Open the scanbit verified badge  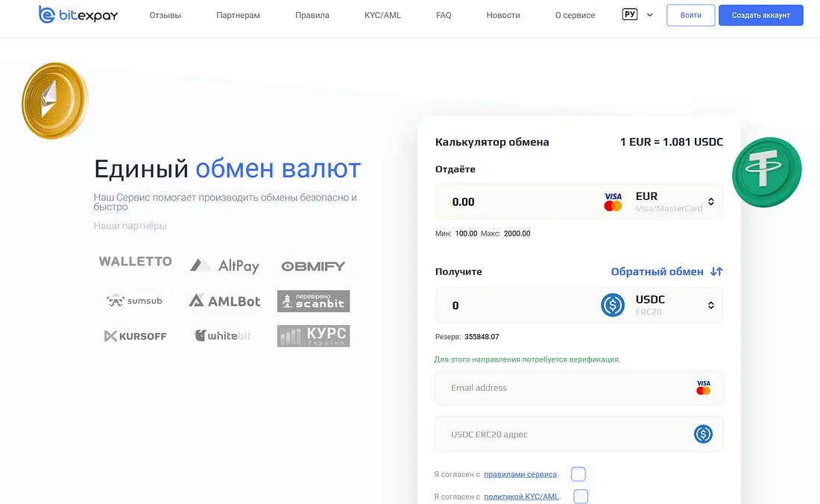click(x=313, y=301)
